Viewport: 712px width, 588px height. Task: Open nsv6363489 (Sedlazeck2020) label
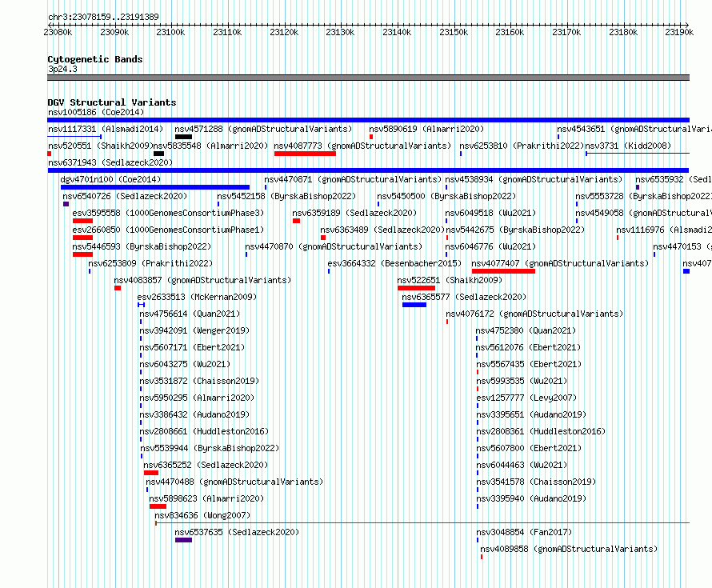[382, 230]
